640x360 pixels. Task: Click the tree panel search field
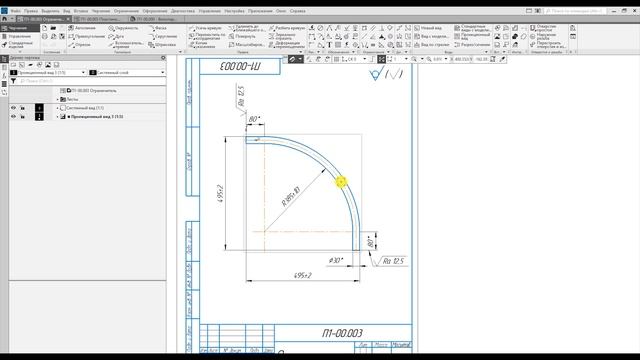coord(92,81)
